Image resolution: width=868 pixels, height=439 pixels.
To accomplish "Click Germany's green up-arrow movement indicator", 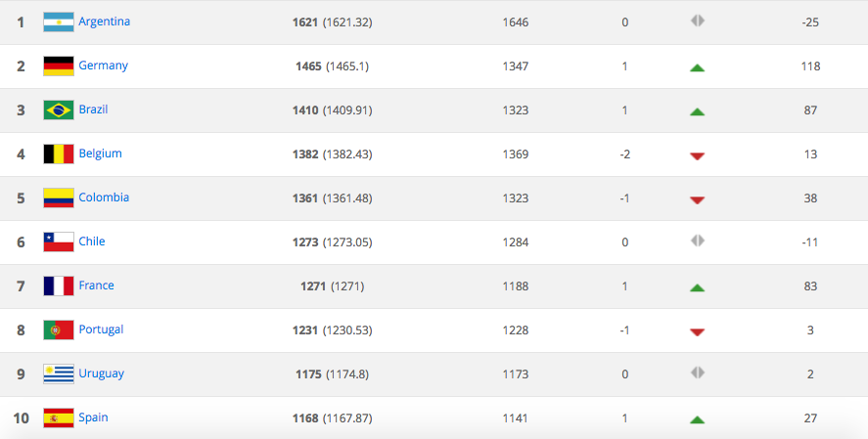I will pyautogui.click(x=697, y=67).
